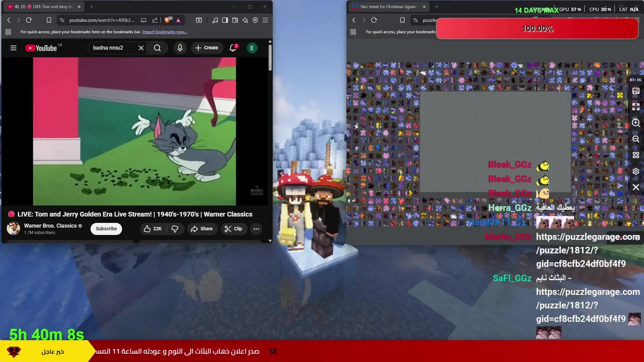Open Brave Wallet icon
Image resolution: width=644 pixels, height=362 pixels.
235,20
